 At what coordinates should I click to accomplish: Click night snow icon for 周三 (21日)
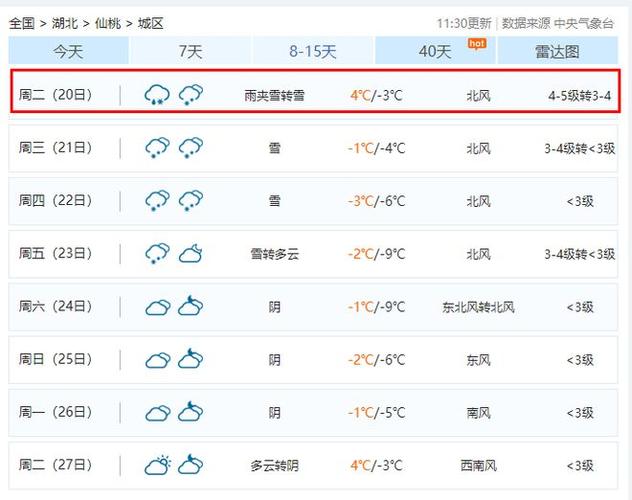pyautogui.click(x=191, y=148)
